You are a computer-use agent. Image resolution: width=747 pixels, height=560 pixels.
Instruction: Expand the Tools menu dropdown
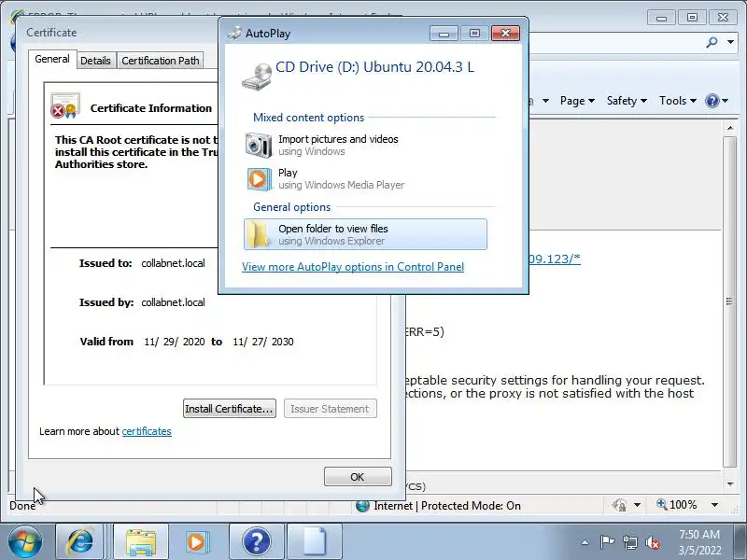(678, 101)
